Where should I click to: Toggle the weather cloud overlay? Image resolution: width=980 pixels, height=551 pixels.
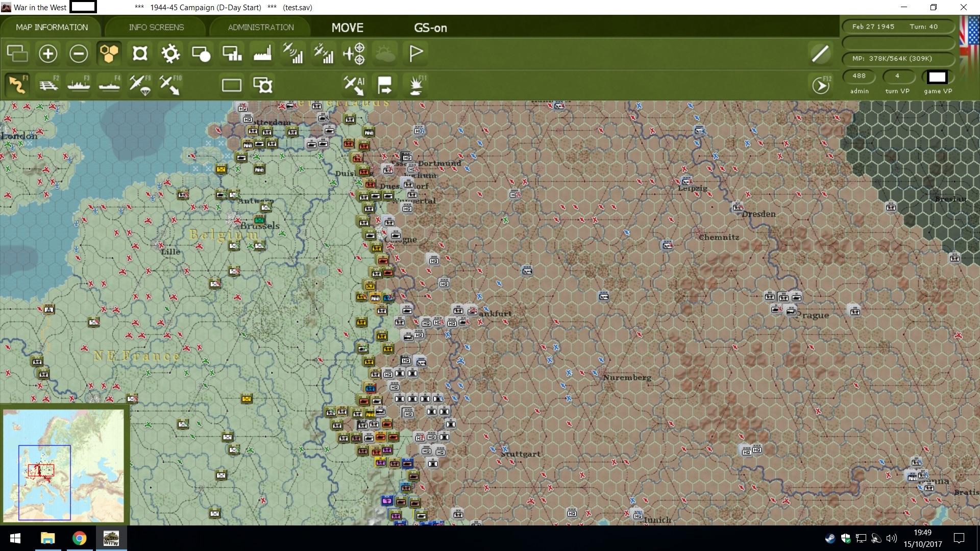385,54
